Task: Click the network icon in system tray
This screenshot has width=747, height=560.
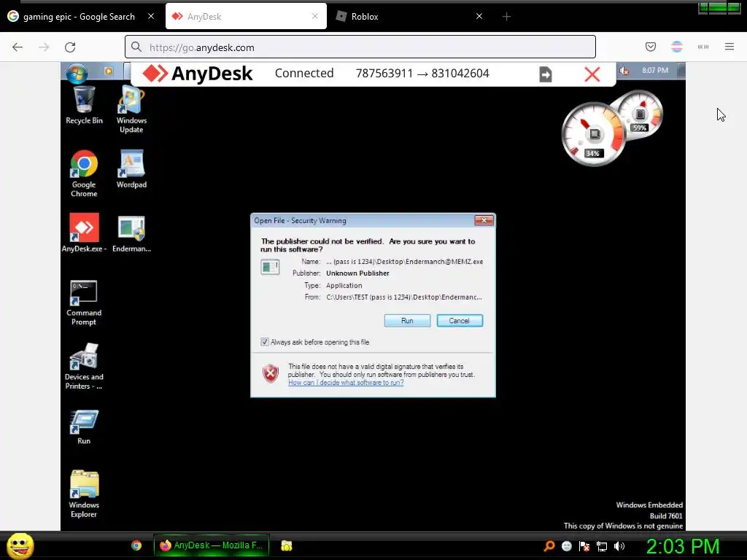Action: tap(602, 546)
